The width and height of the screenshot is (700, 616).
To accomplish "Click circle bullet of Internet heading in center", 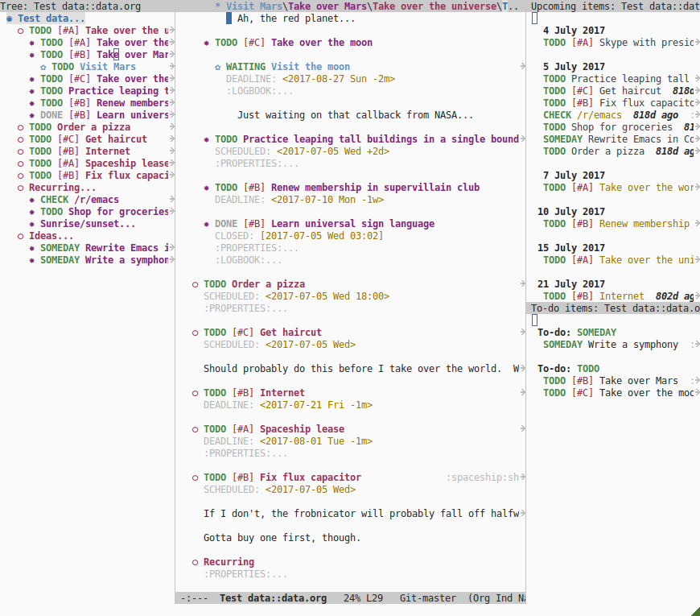I will pos(195,393).
